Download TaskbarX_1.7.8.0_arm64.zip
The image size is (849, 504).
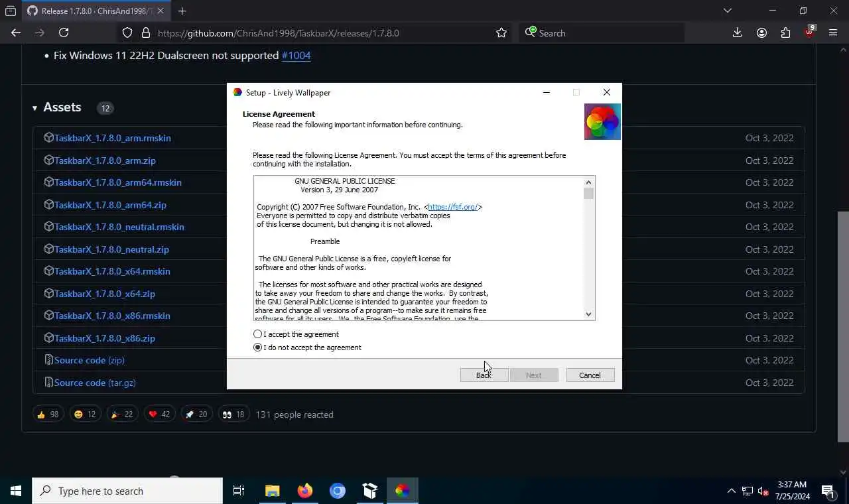[110, 205]
